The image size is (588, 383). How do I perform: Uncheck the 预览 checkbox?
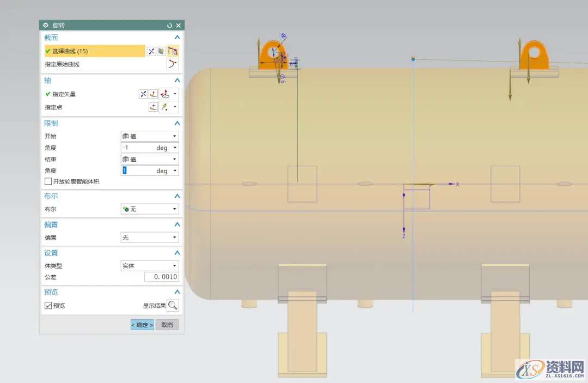pyautogui.click(x=48, y=306)
